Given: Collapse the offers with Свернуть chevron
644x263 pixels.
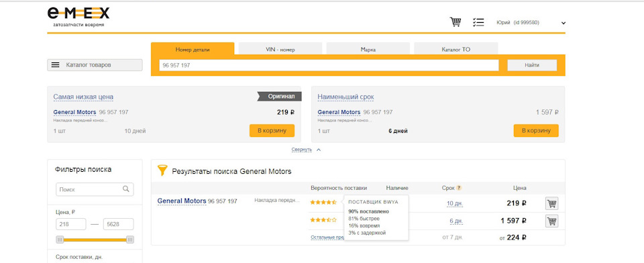Looking at the screenshot, I should click(x=319, y=150).
